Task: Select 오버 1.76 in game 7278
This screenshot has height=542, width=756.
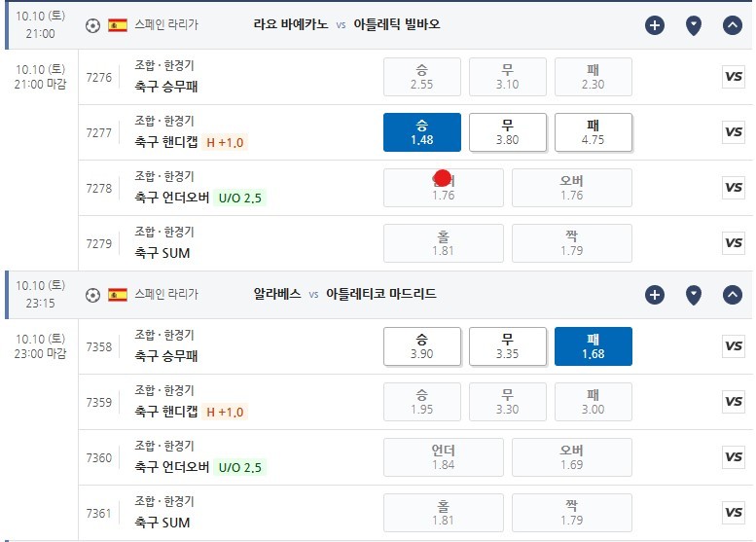Action: point(572,188)
